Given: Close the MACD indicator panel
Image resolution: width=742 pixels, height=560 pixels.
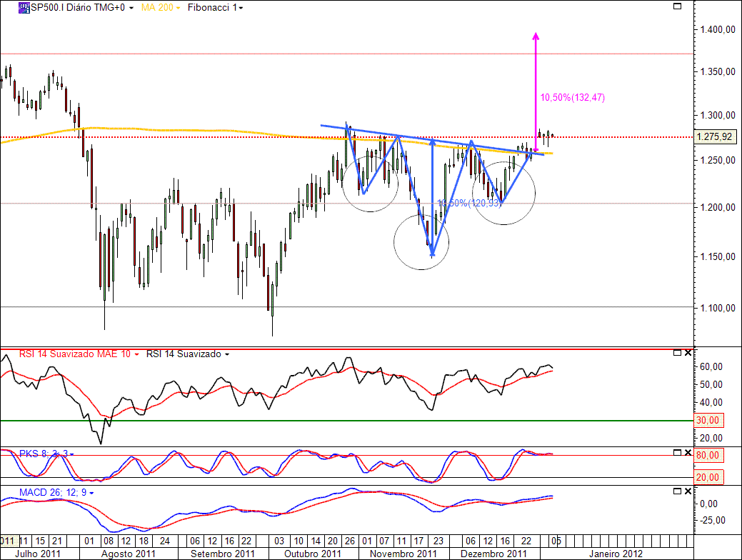Looking at the screenshot, I should [688, 491].
